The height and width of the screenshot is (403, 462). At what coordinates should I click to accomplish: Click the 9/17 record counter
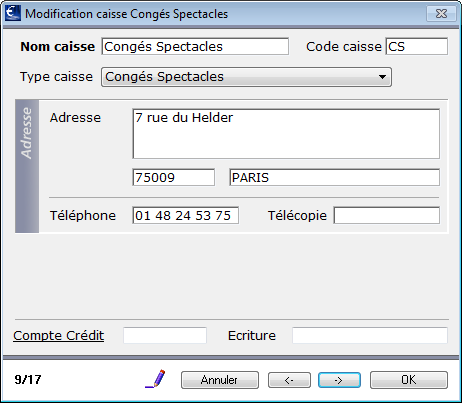point(28,380)
